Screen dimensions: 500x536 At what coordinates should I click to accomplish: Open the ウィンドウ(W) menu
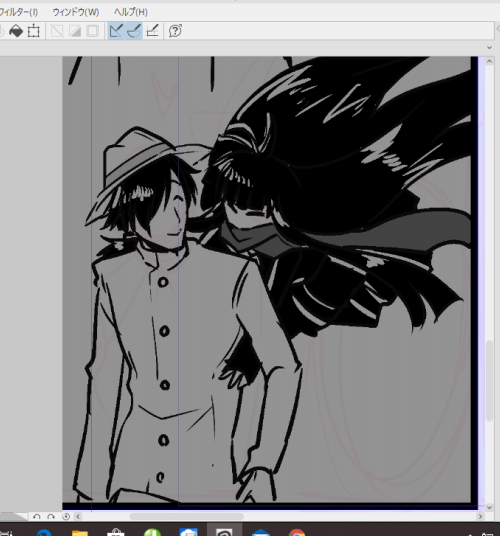(76, 12)
